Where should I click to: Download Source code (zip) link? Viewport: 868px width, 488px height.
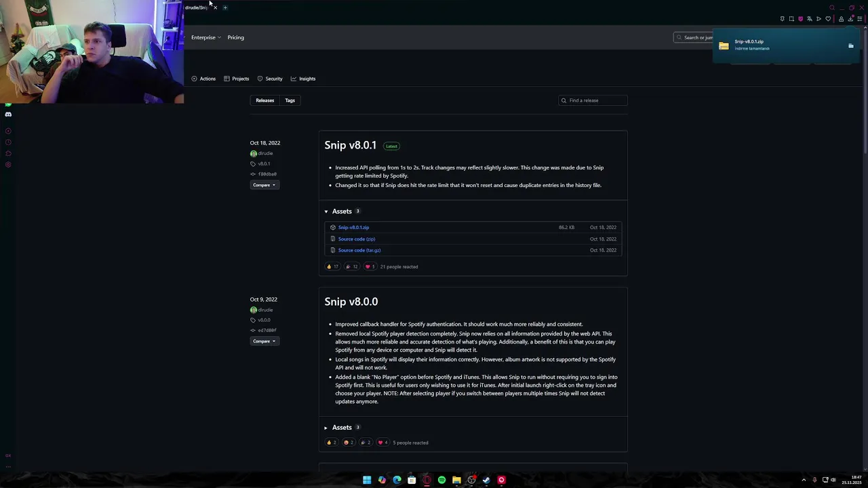(357, 239)
